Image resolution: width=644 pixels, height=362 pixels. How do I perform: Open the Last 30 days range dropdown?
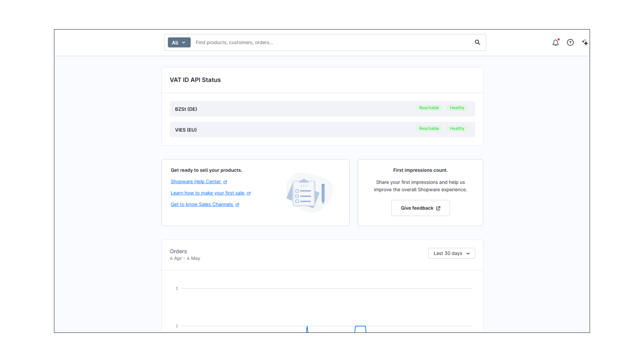click(451, 253)
